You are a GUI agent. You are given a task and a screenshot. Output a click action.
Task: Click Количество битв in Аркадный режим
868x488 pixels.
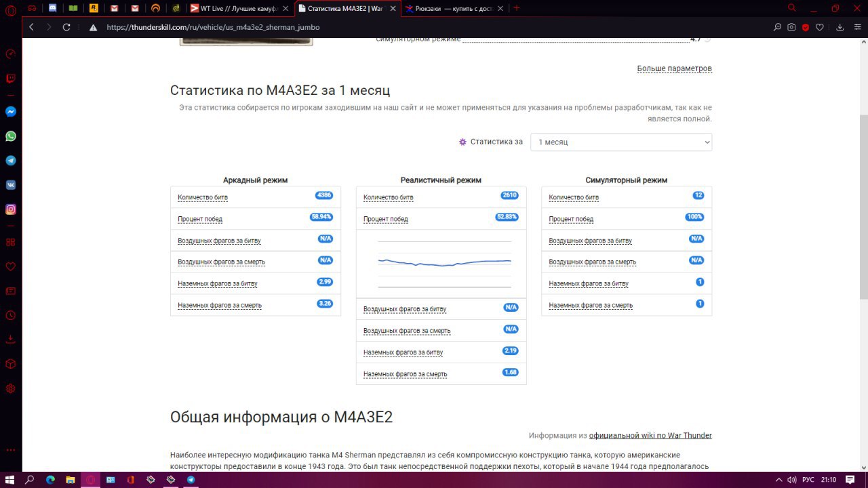click(x=203, y=197)
